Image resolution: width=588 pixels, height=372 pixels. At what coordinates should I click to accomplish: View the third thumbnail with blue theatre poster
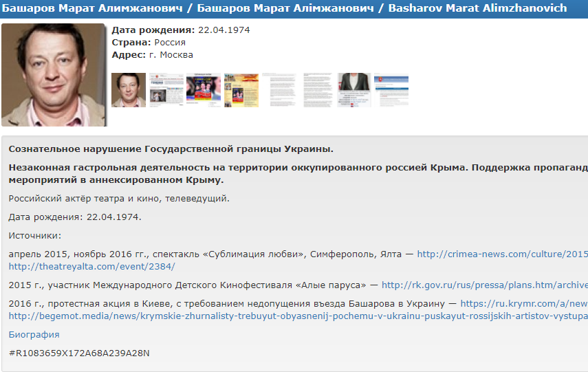204,90
